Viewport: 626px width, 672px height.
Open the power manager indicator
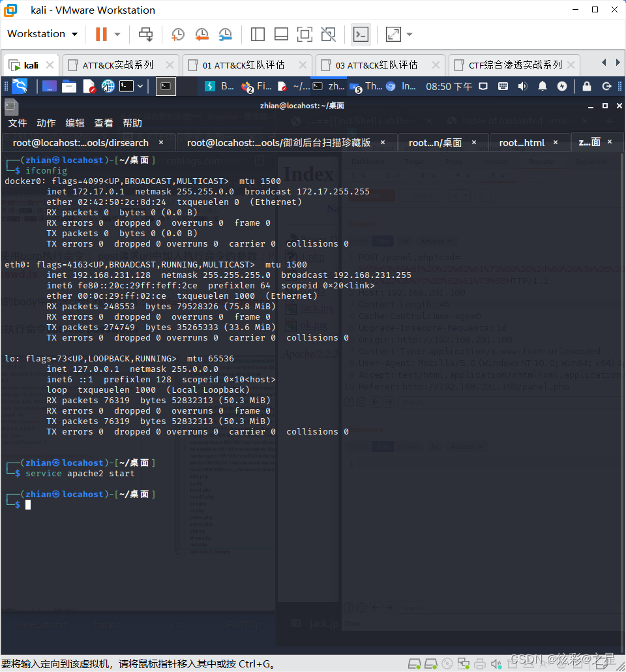coord(561,87)
